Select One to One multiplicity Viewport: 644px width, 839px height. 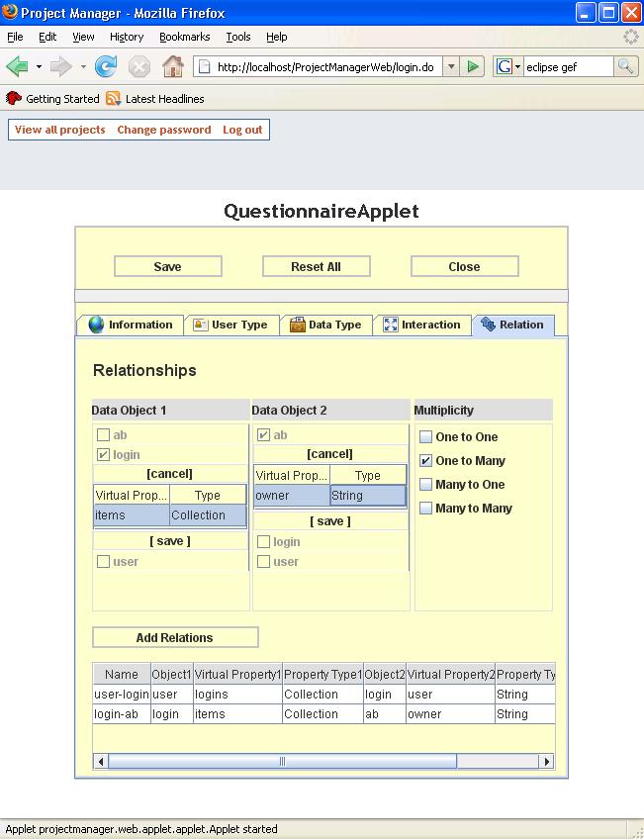click(425, 437)
